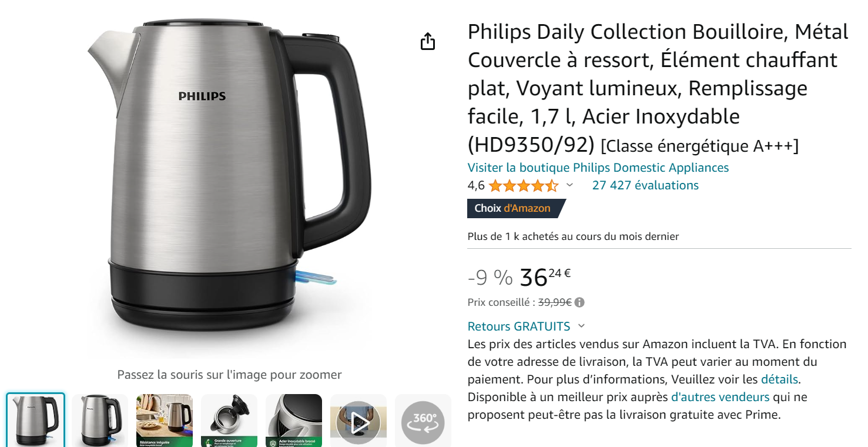Click the product title text HD9350/92
868x447 pixels.
pos(531,145)
